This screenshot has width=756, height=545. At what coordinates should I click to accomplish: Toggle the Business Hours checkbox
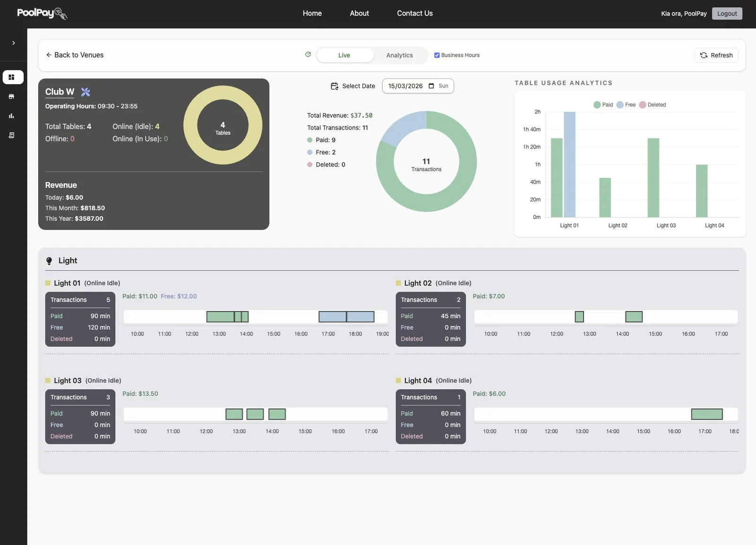pos(437,55)
